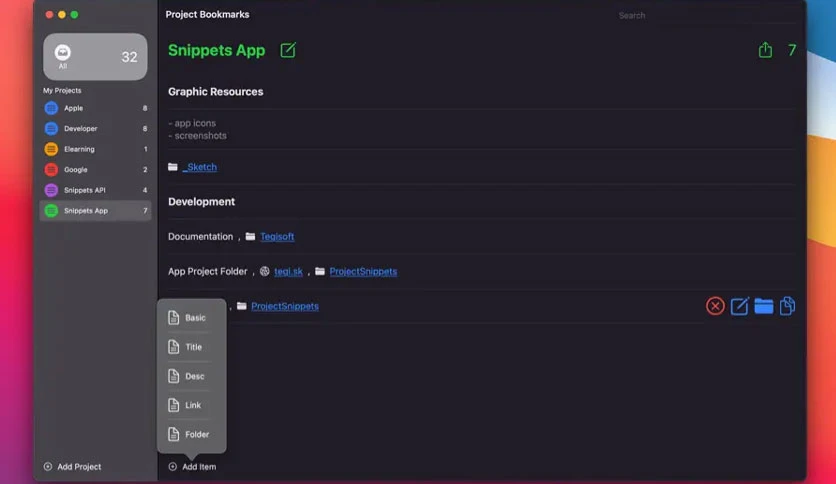Screen dimensions: 836x484
Task: Click the Apple project blue icon
Action: (x=51, y=108)
